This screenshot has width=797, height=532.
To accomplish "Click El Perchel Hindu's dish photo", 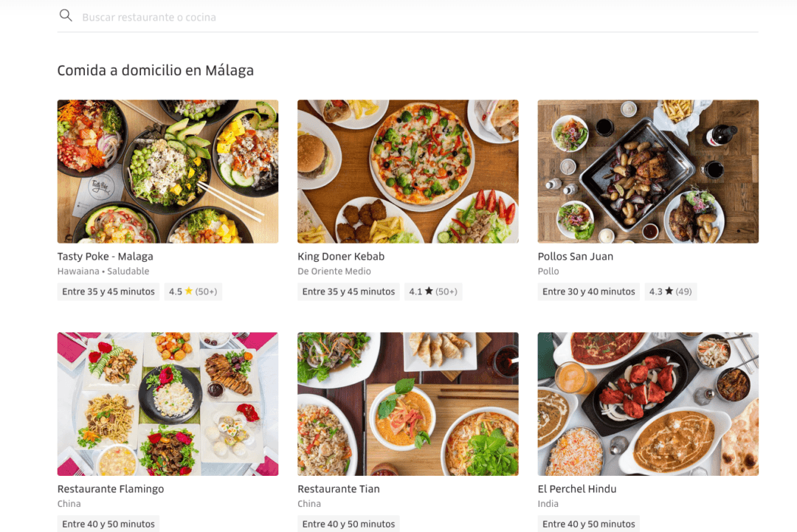I will pos(648,404).
